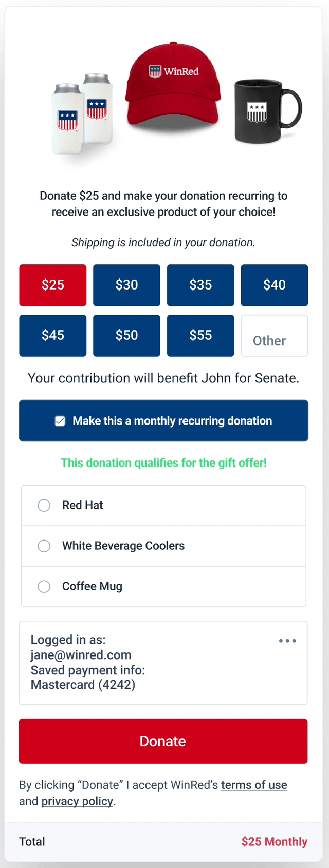
Task: Choose the $50 donation option
Action: click(x=126, y=335)
